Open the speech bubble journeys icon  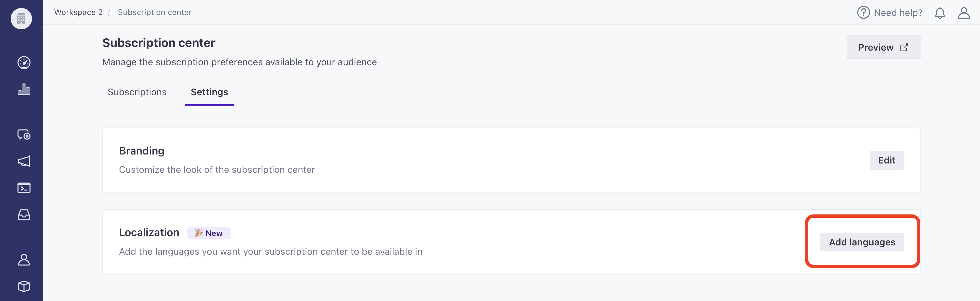pos(24,135)
